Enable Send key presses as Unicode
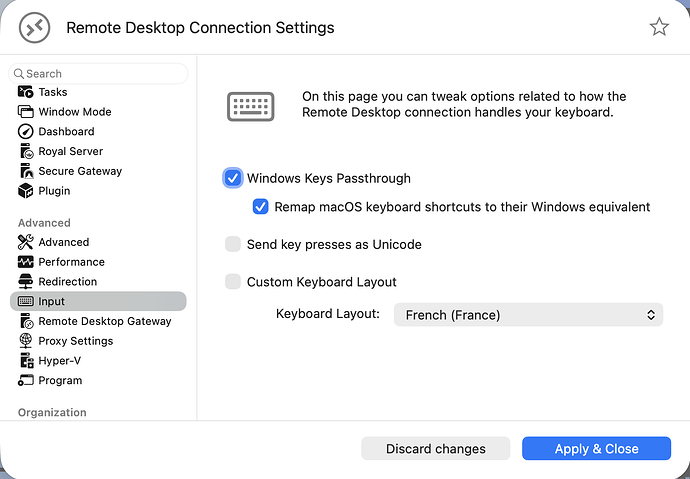The width and height of the screenshot is (690, 479). [233, 244]
